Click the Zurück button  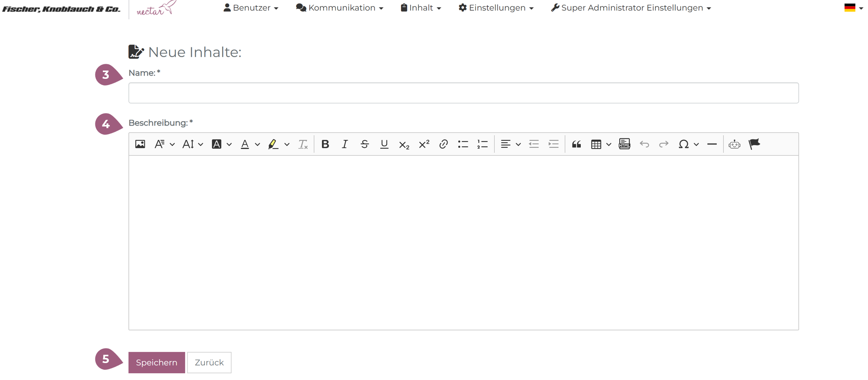coord(209,362)
